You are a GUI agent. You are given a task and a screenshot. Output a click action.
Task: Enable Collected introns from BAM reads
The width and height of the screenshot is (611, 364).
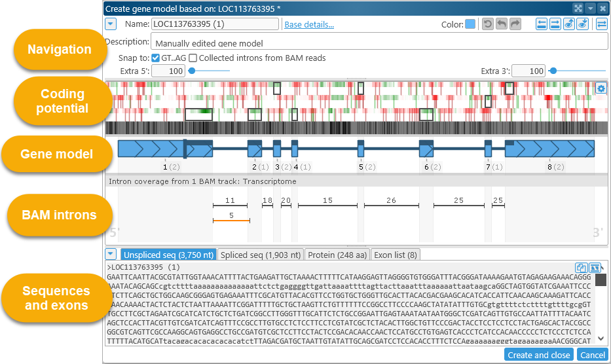[x=193, y=58]
